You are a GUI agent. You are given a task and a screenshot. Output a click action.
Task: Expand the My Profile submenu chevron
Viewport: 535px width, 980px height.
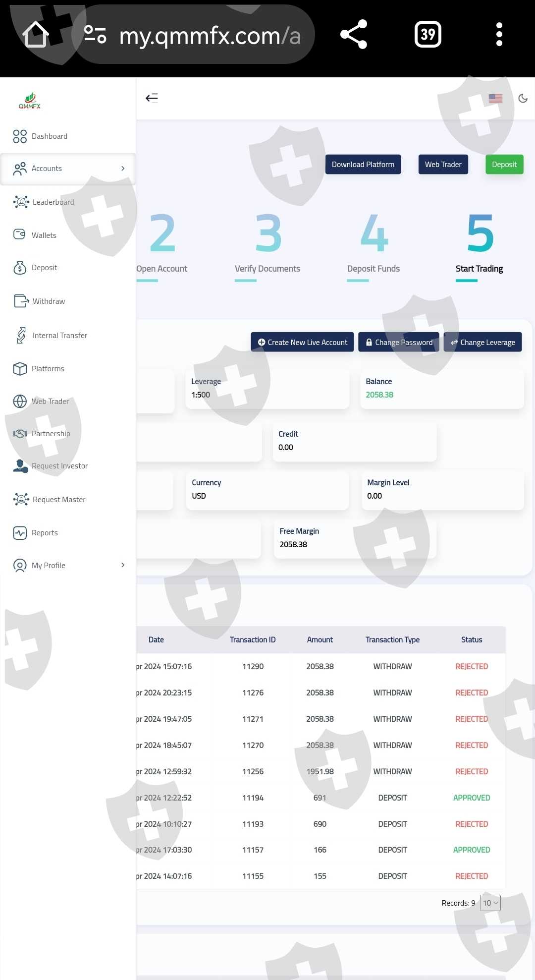(x=123, y=565)
